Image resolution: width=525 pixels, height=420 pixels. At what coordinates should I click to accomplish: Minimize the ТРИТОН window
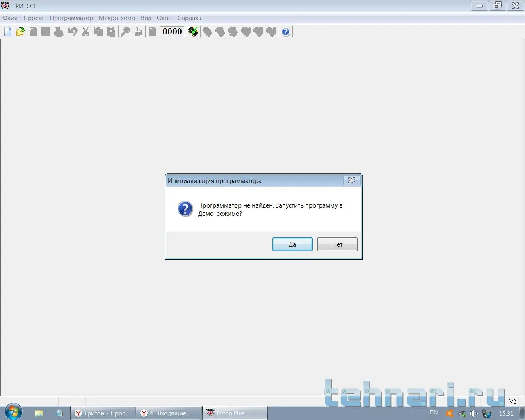[479, 6]
